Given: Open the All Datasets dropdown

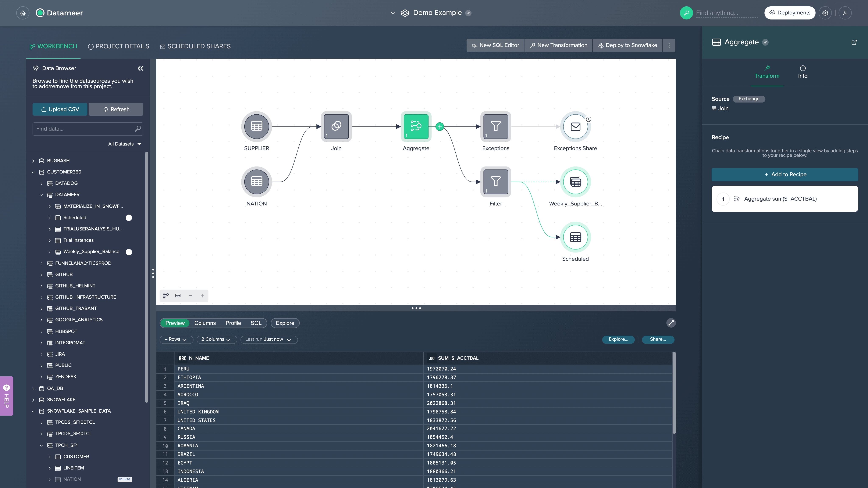Looking at the screenshot, I should 124,144.
